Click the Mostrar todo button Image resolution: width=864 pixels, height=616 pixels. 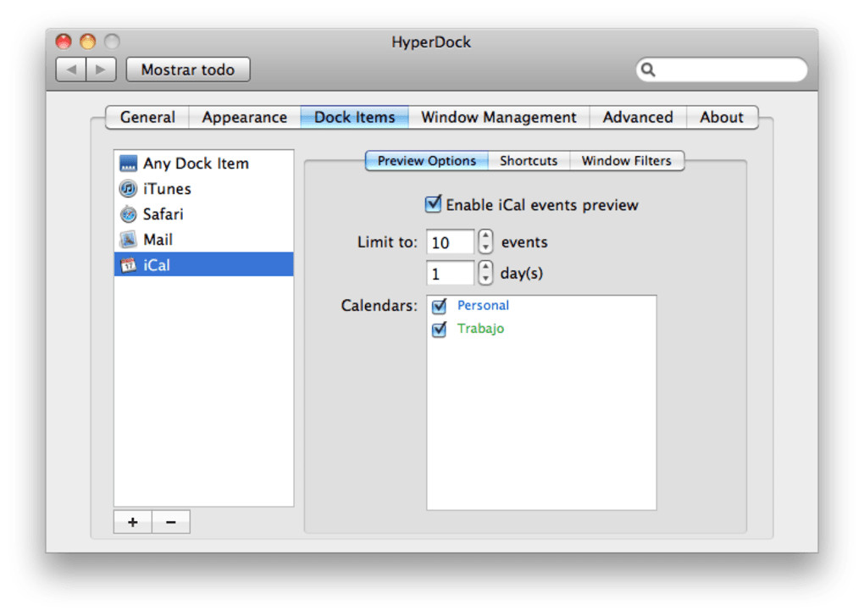188,69
